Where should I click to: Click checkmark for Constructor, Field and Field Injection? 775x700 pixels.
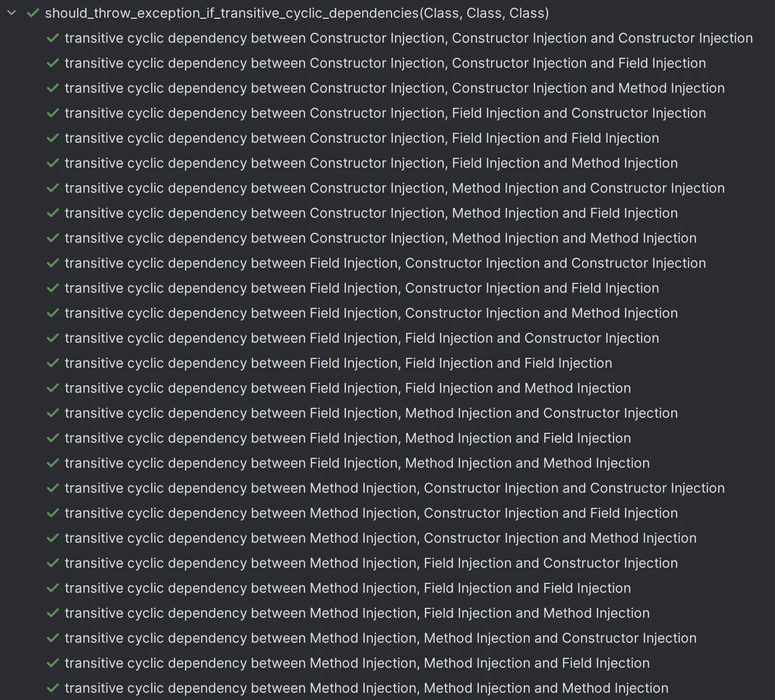point(53,138)
